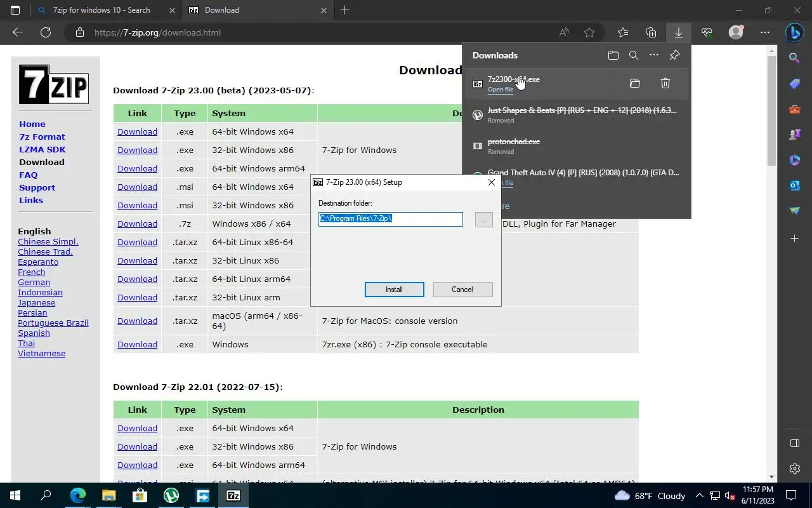
Task: Download 22.01 .exe 64-bit Windows x64
Action: 137,428
